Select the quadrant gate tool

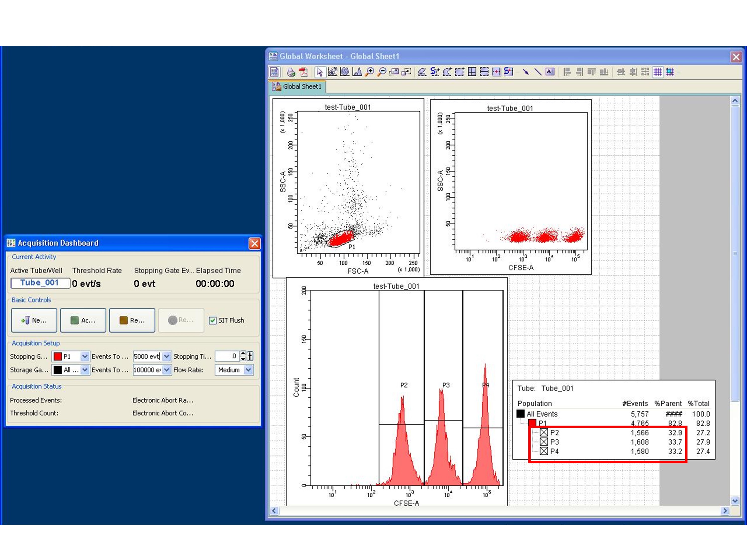[472, 72]
